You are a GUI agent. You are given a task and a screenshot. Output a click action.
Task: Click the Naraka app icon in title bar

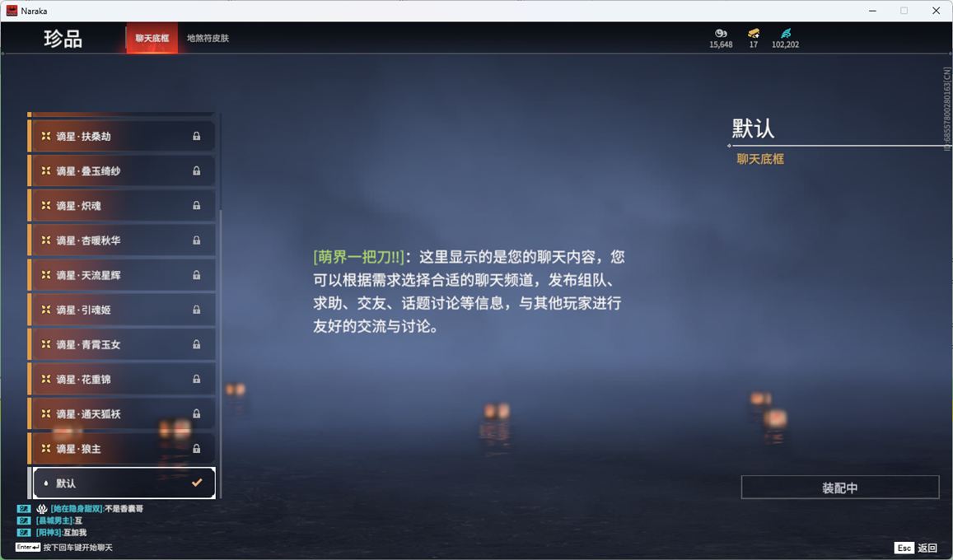(x=12, y=11)
